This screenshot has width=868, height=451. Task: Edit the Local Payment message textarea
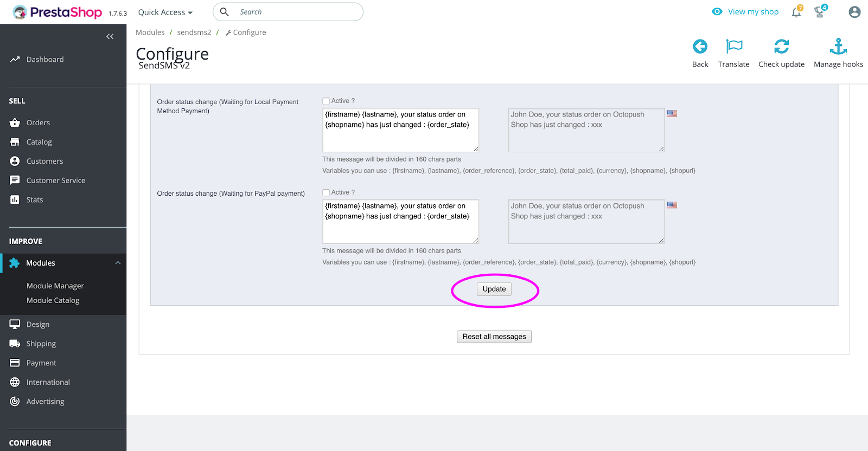[x=401, y=130]
